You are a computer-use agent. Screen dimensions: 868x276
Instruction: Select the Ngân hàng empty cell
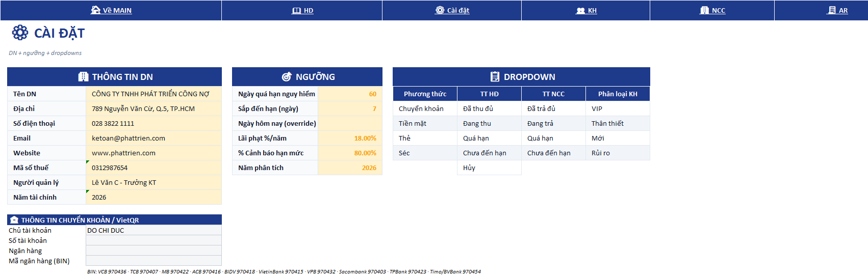coord(154,251)
